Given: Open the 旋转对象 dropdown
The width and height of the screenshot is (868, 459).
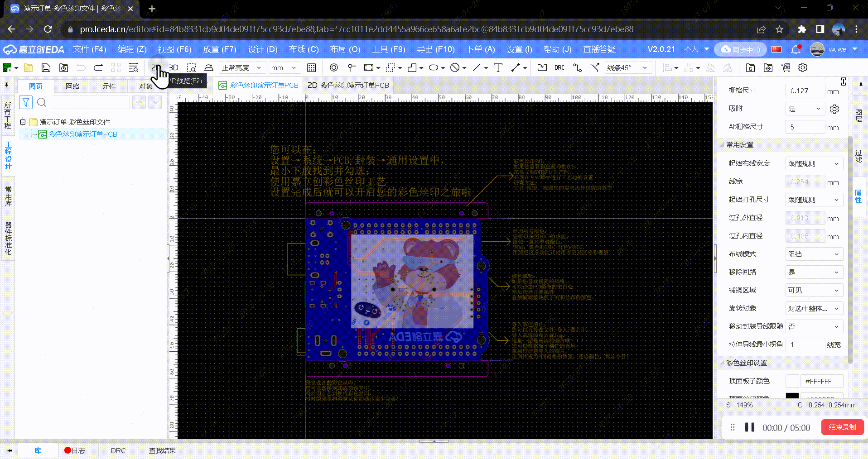Looking at the screenshot, I should (814, 308).
